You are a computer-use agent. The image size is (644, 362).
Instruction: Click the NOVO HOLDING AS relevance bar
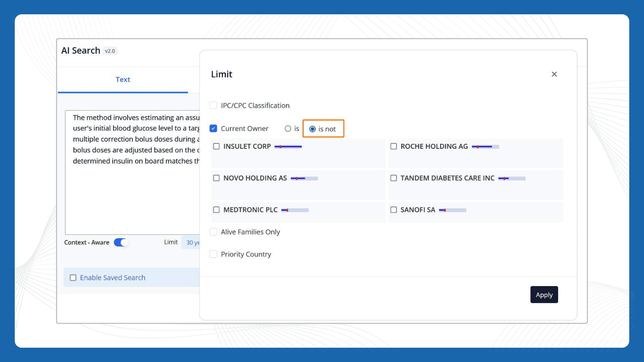[x=304, y=178]
